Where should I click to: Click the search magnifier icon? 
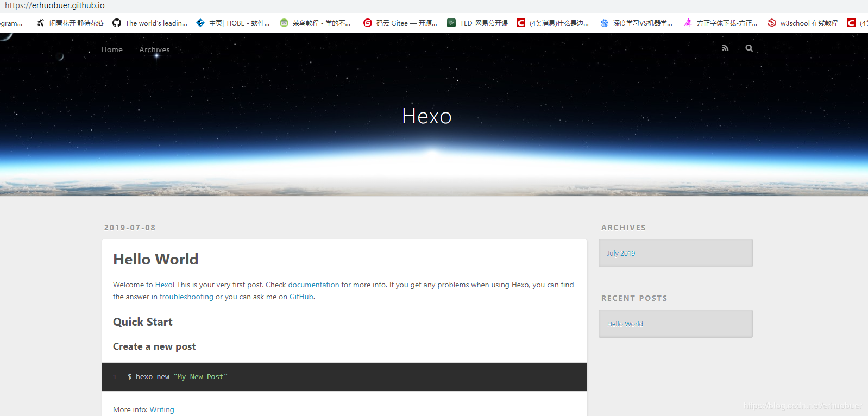pos(749,48)
